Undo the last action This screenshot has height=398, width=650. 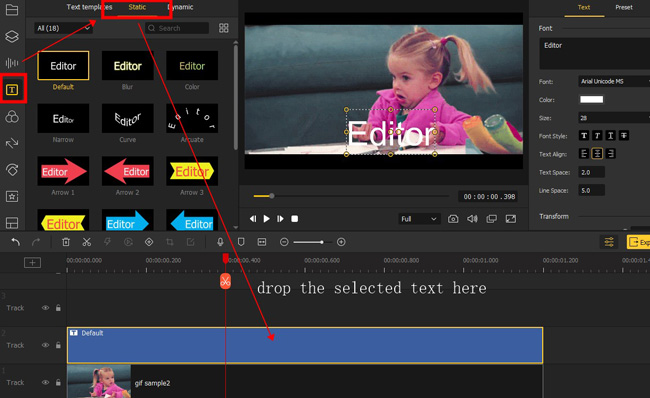(16, 242)
